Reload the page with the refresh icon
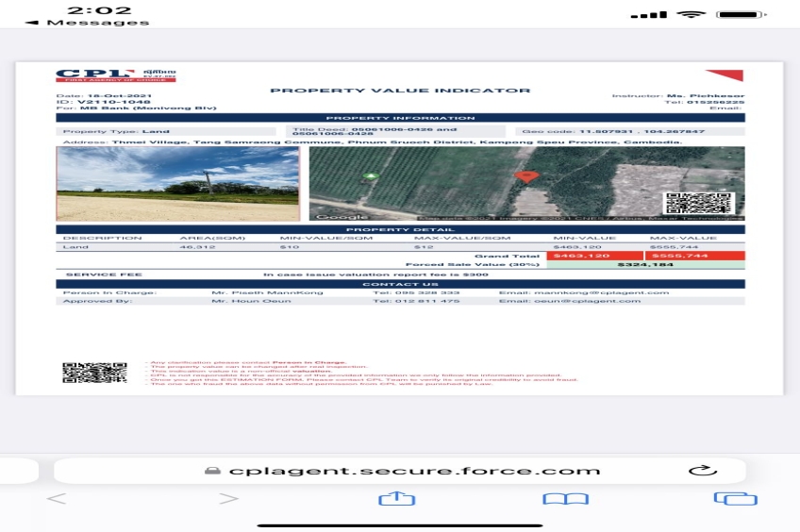The image size is (800, 532). pyautogui.click(x=699, y=470)
